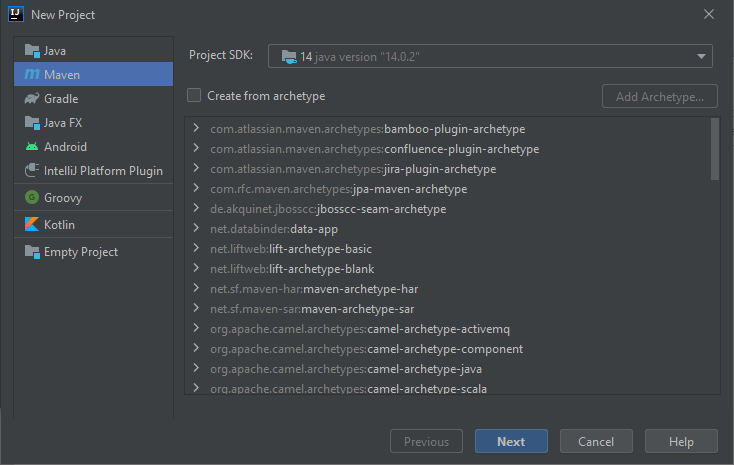Select jbosscc-seam-archetype row text
Image resolution: width=734 pixels, height=465 pixels.
[x=328, y=209]
